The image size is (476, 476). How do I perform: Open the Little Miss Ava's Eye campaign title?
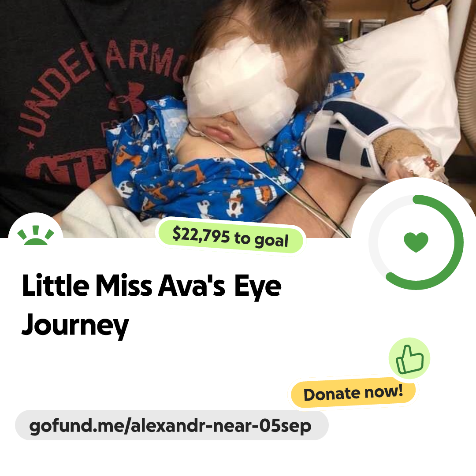coord(152,285)
